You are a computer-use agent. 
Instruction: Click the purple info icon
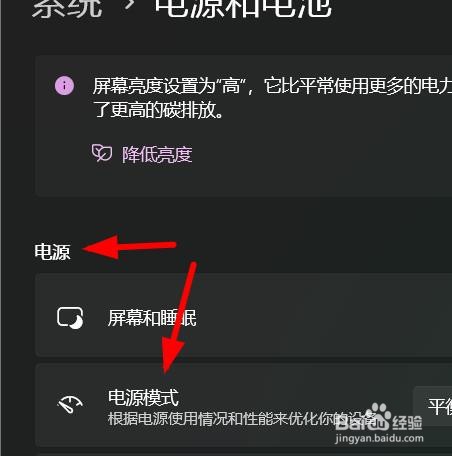click(64, 86)
